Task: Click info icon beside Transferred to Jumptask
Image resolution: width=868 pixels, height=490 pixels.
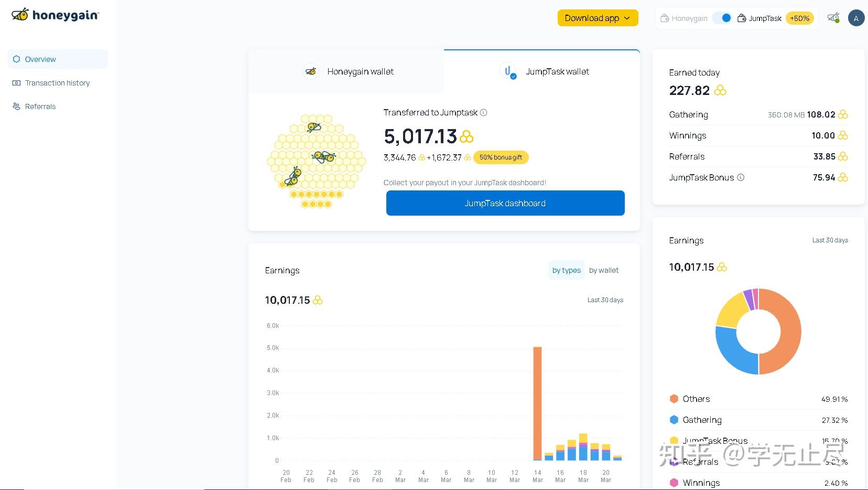Action: pyautogui.click(x=484, y=112)
